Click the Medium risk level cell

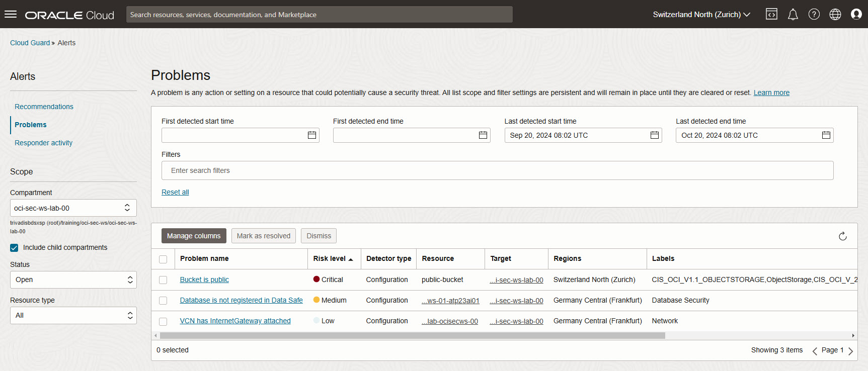[x=330, y=300]
